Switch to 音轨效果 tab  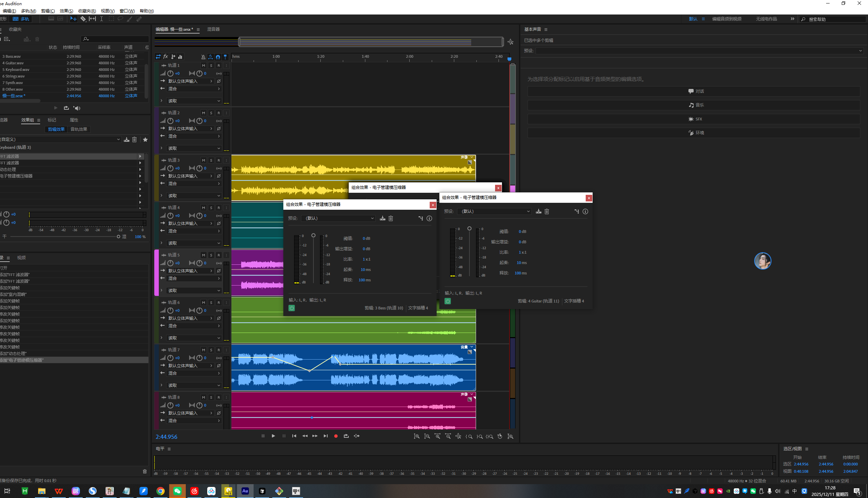pyautogui.click(x=79, y=129)
